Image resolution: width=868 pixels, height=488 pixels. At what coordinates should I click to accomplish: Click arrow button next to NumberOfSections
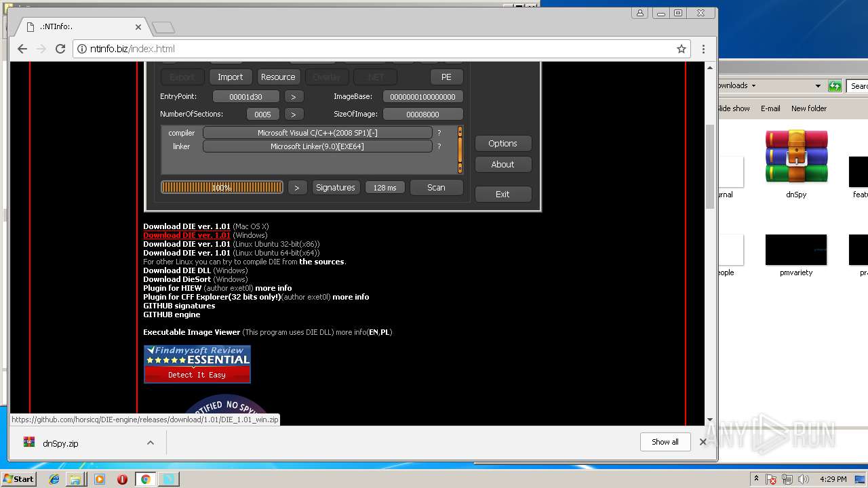tap(294, 115)
